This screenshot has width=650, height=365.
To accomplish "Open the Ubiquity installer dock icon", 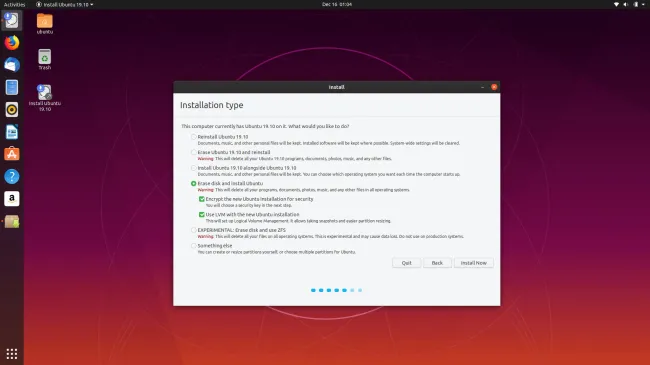I will coord(12,20).
